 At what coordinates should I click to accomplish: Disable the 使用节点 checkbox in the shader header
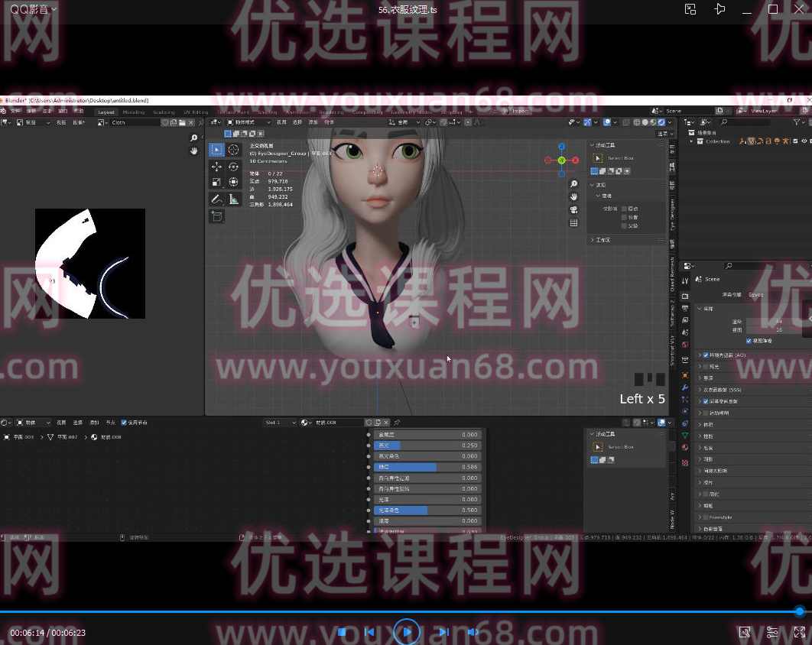(122, 422)
